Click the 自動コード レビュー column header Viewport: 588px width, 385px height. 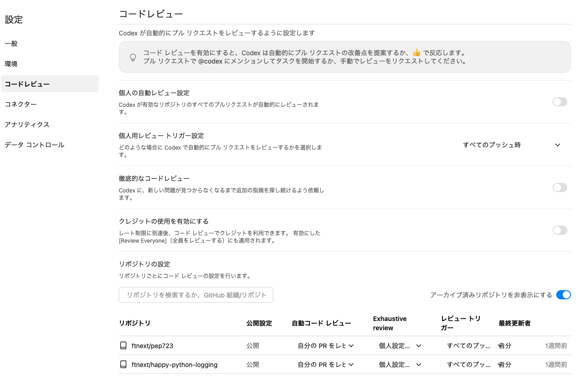tap(322, 323)
